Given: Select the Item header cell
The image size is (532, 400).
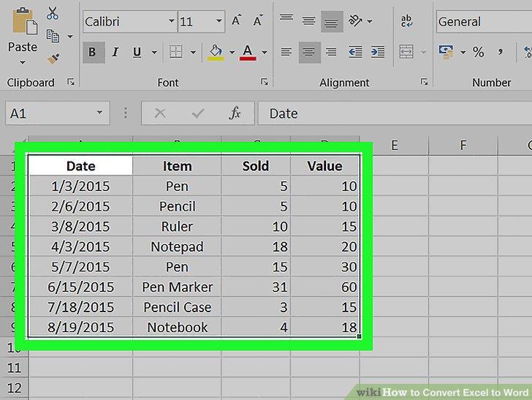Looking at the screenshot, I should click(x=177, y=166).
